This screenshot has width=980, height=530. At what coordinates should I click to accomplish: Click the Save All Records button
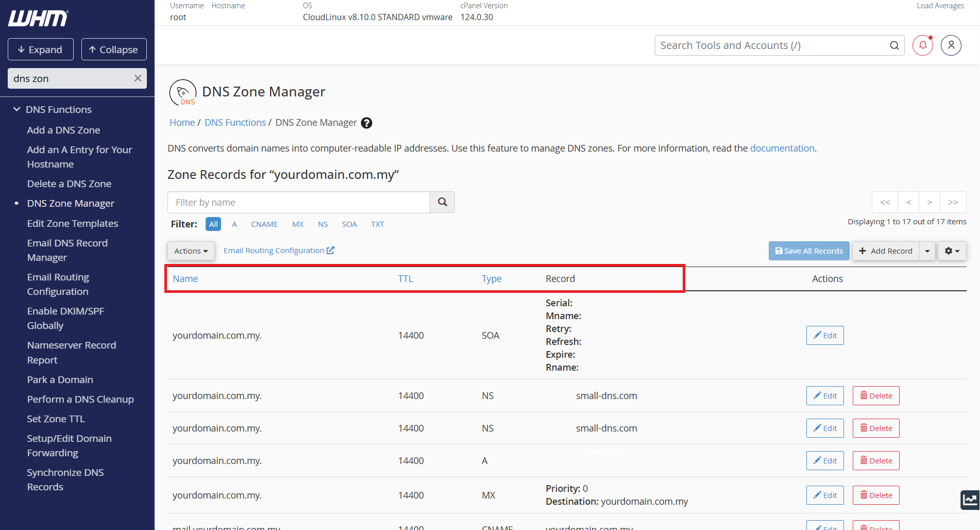pyautogui.click(x=808, y=251)
